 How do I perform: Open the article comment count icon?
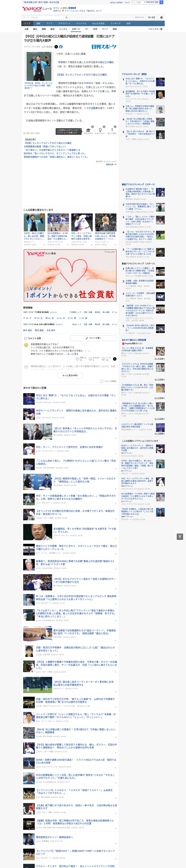pyautogui.click(x=44, y=47)
